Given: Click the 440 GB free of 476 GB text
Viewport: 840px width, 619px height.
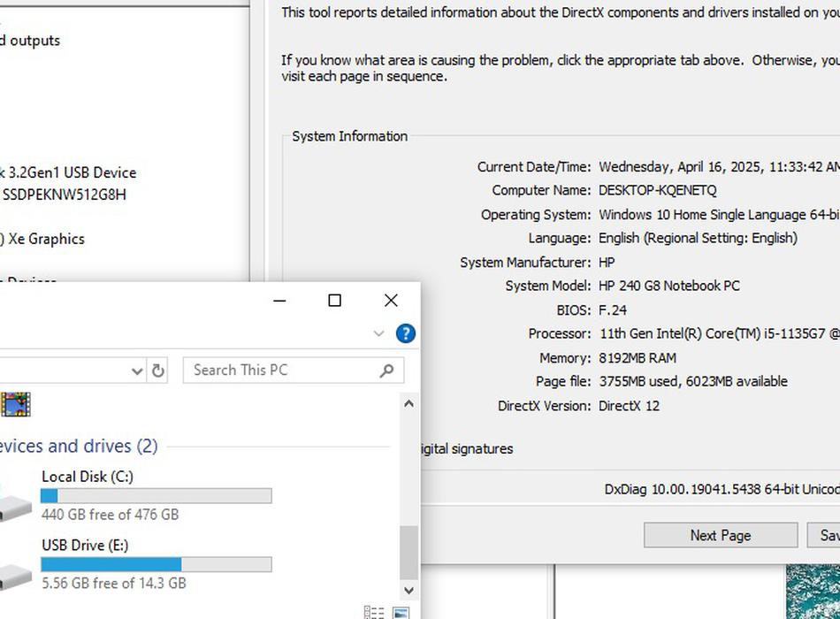Looking at the screenshot, I should point(110,515).
